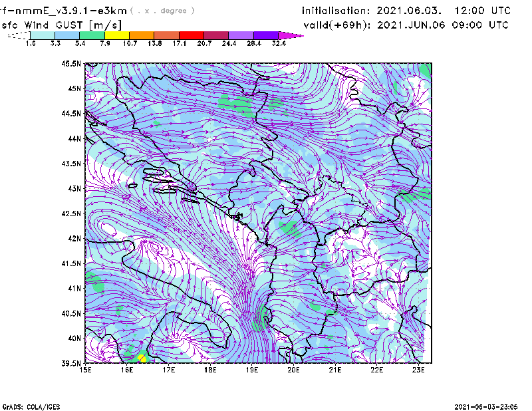Click the 40N latitude label
The width and height of the screenshot is (532, 411).
pyautogui.click(x=74, y=339)
